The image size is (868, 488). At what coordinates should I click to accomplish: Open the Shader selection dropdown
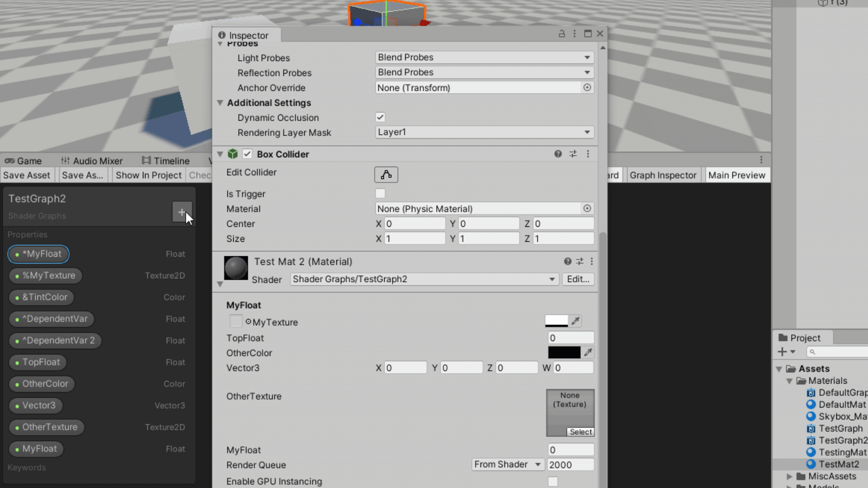click(x=424, y=279)
